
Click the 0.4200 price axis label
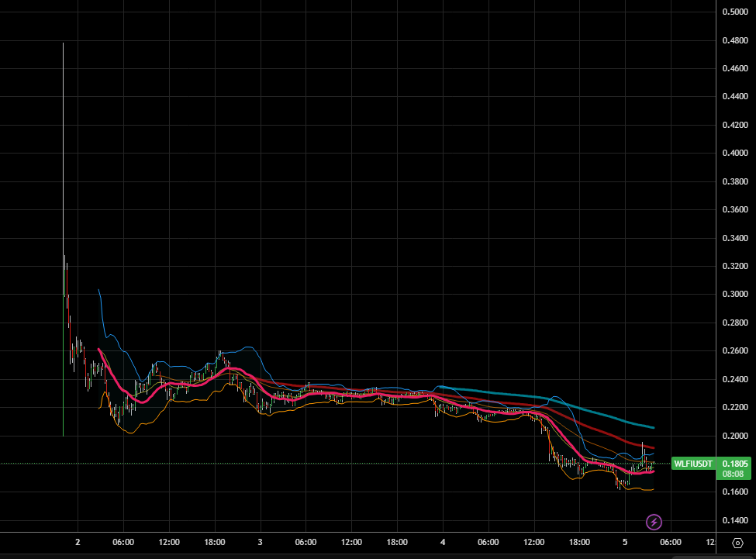click(x=735, y=126)
